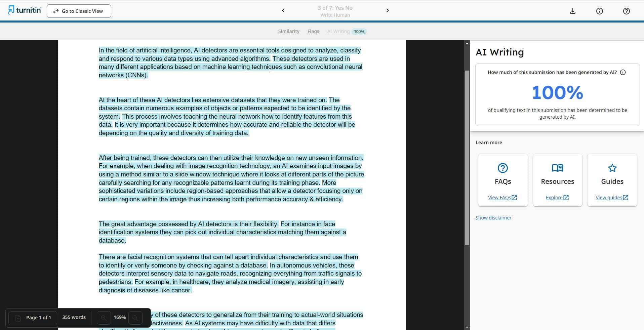Click the document scrollbar down arrow
The height and width of the screenshot is (330, 644).
[x=467, y=327]
